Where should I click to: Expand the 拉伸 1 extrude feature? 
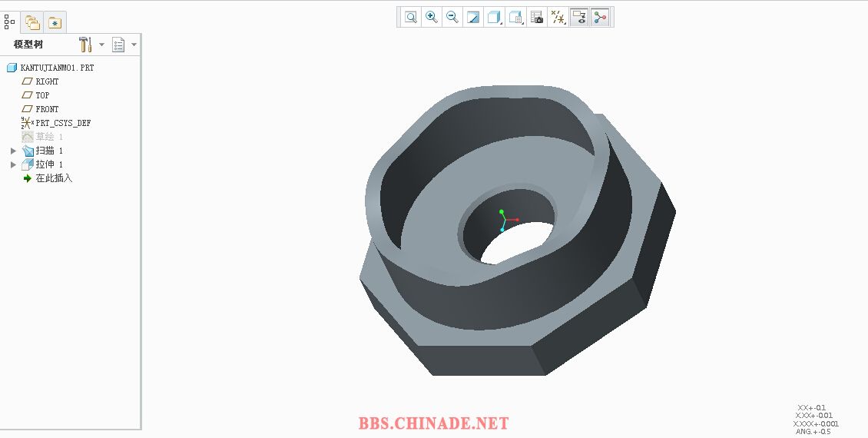(x=13, y=164)
